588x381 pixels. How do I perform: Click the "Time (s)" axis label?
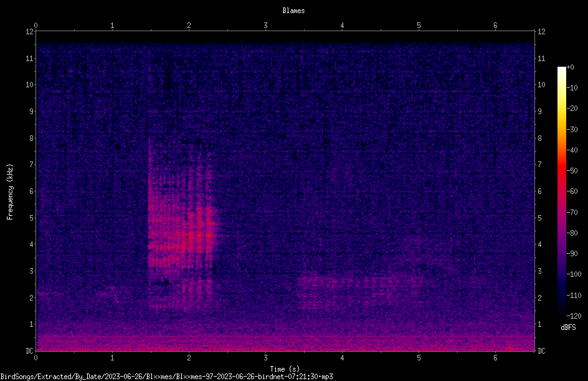point(285,369)
